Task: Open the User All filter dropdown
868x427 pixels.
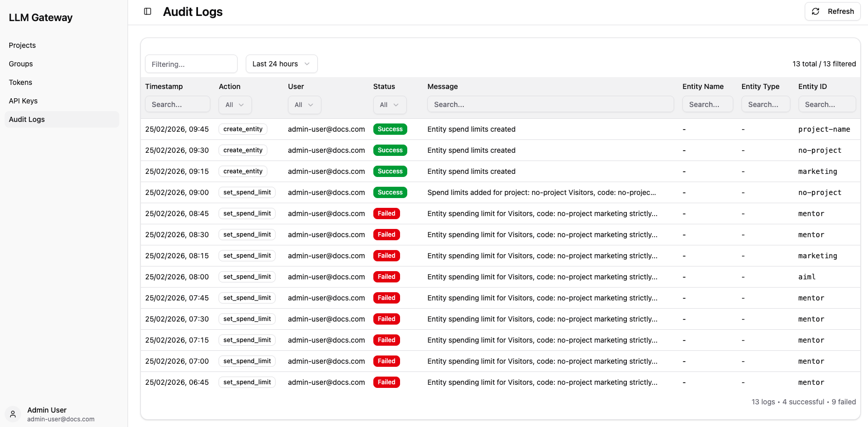Action: pos(304,104)
